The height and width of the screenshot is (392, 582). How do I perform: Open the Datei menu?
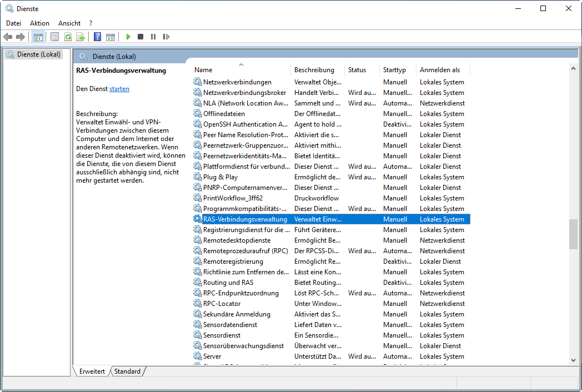click(x=13, y=23)
